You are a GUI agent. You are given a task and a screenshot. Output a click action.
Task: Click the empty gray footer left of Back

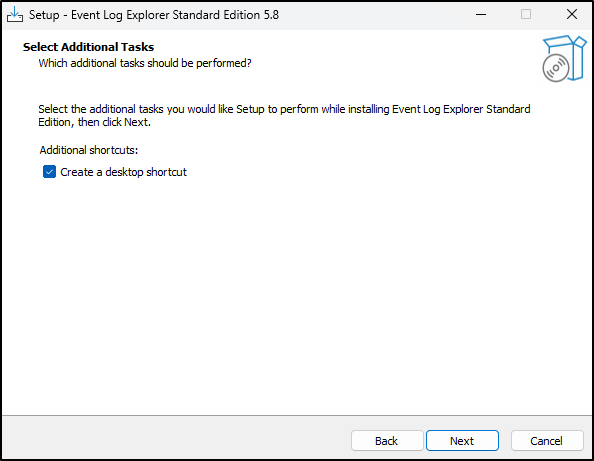pyautogui.click(x=174, y=439)
